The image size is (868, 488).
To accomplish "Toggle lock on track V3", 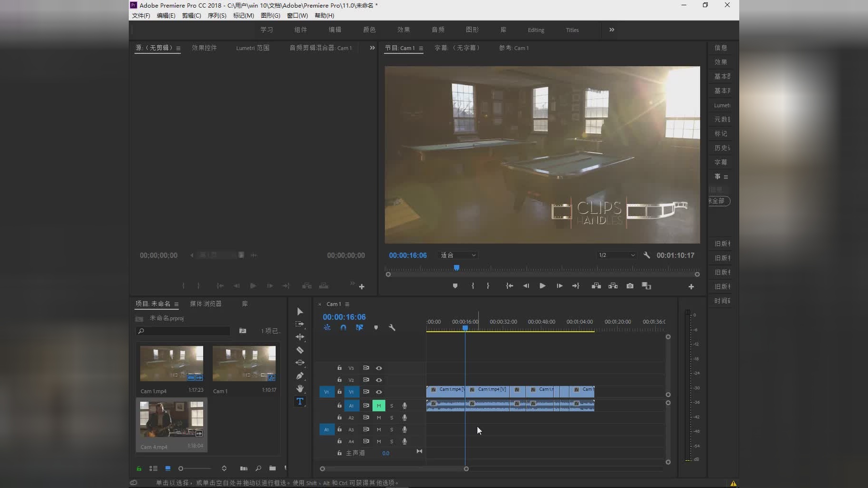I will [x=339, y=368].
